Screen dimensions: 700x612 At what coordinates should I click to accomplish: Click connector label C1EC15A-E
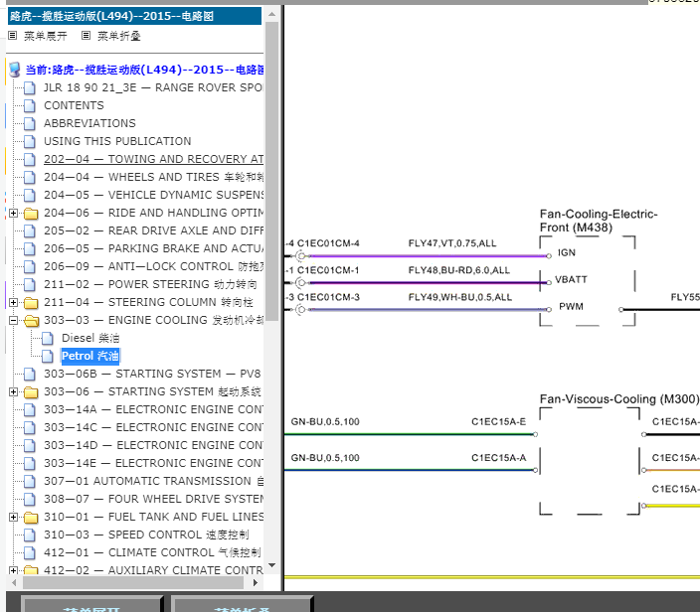[x=499, y=421]
